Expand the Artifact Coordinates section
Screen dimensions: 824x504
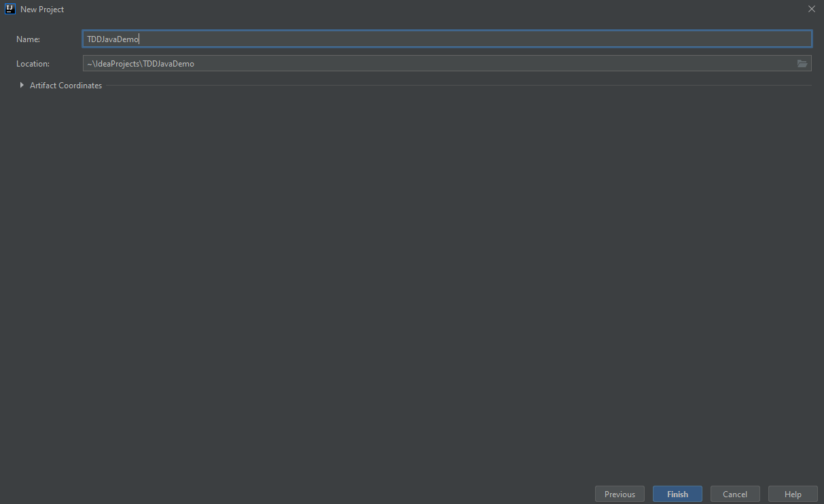[22, 86]
